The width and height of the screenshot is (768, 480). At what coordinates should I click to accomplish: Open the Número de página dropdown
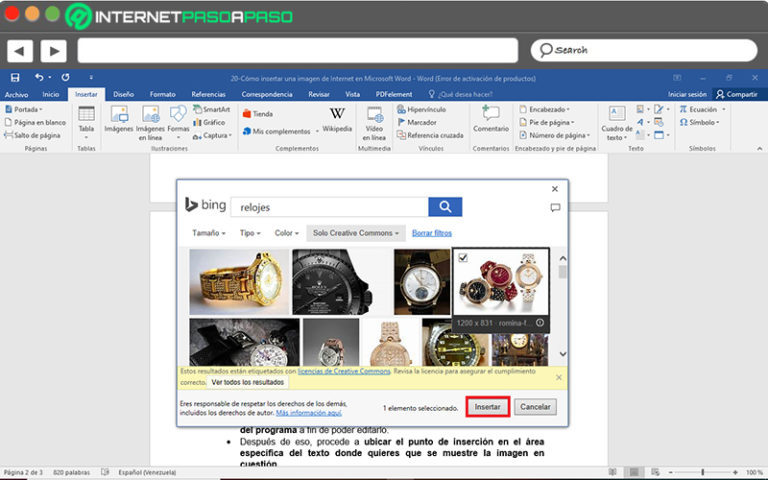[x=554, y=135]
